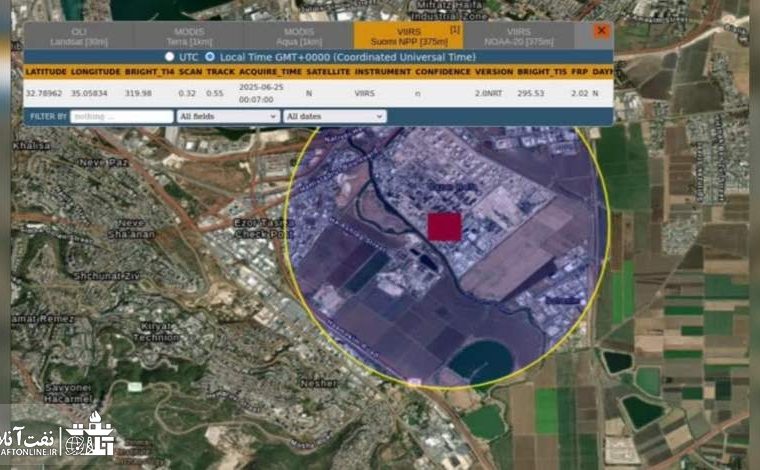The height and width of the screenshot is (470, 760).
Task: Click instrument cell VIIRS
Action: 364,93
